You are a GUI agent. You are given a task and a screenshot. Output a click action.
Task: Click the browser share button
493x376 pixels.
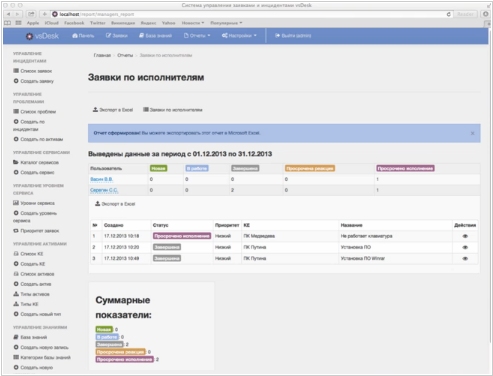(31, 14)
